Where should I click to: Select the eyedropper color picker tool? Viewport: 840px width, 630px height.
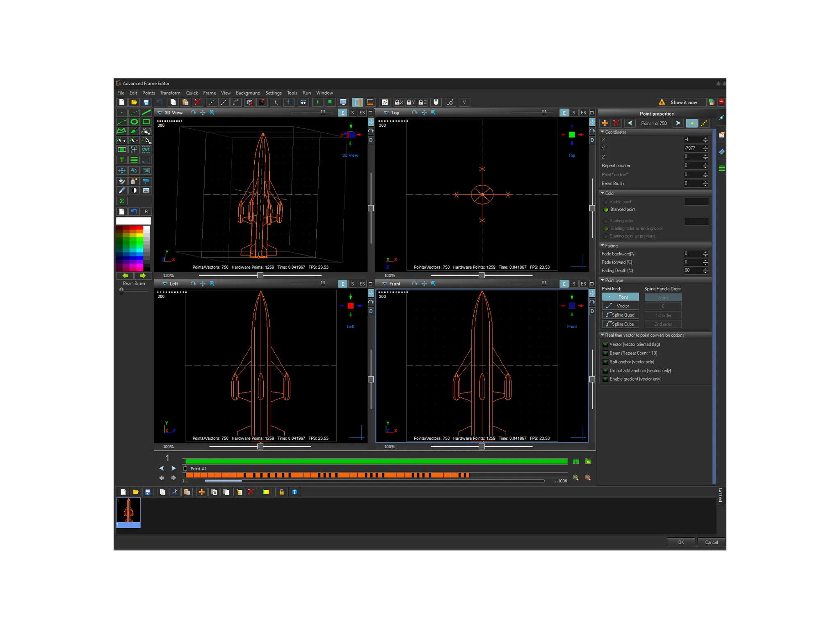coord(122,190)
